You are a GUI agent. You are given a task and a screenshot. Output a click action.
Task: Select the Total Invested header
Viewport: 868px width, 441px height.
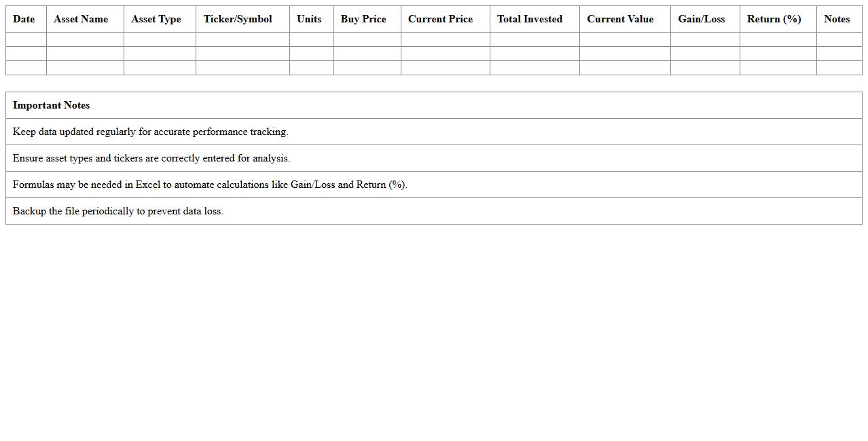[x=530, y=19]
